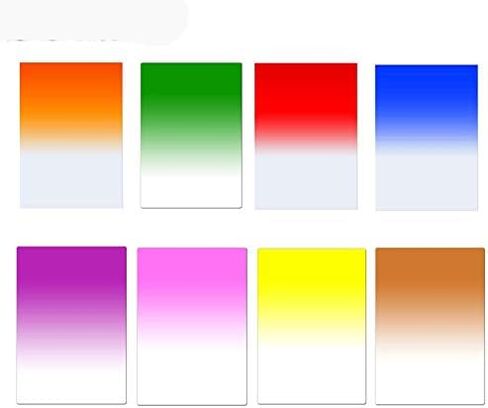This screenshot has height=408, width=488.
Task: Pick the blue graduated filter swatch
Action: pos(426,137)
